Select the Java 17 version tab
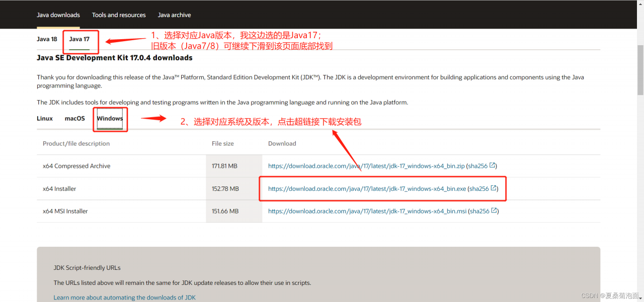 point(79,39)
